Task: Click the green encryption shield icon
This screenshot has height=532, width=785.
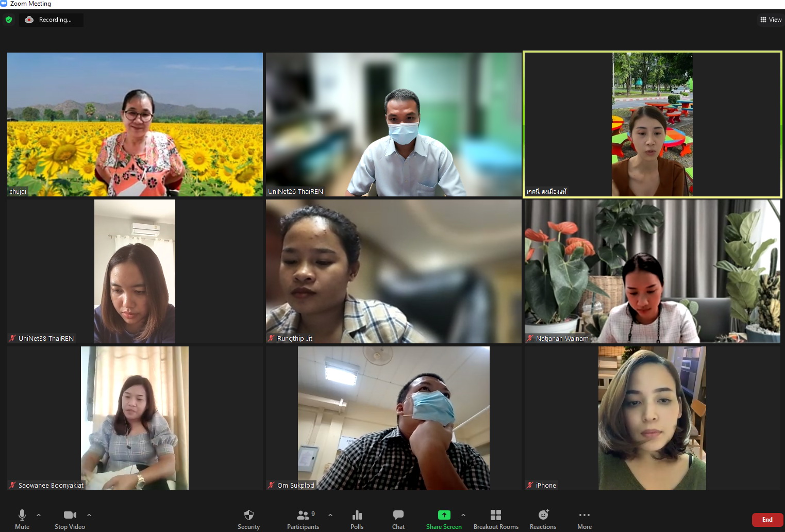Action: pos(9,20)
